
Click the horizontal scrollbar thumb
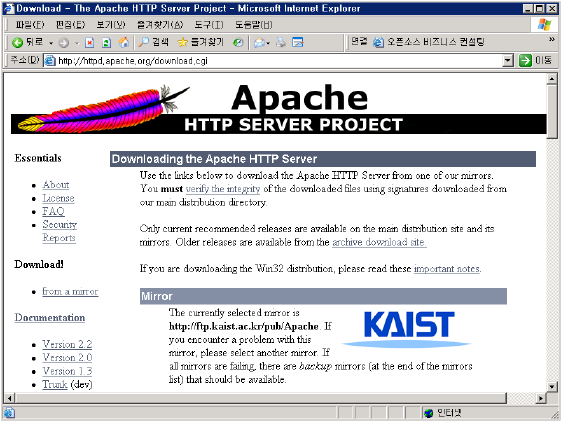coord(260,398)
